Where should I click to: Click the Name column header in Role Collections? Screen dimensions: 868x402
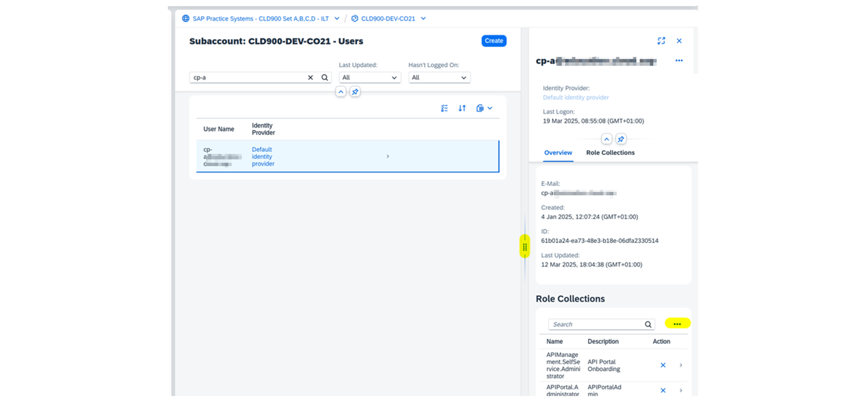coord(554,342)
